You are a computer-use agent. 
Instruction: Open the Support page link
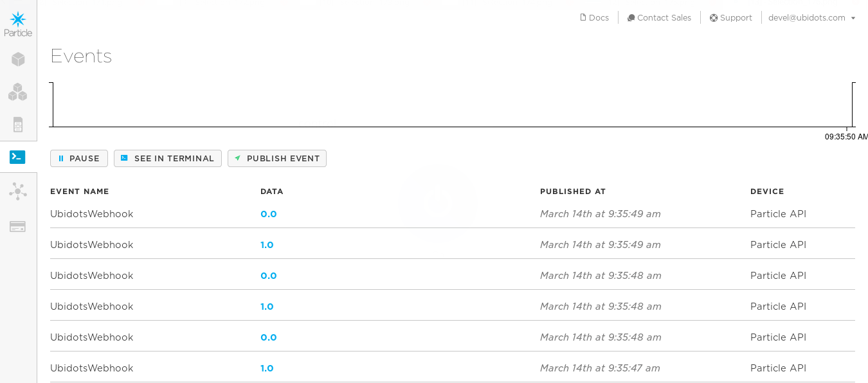[x=730, y=18]
